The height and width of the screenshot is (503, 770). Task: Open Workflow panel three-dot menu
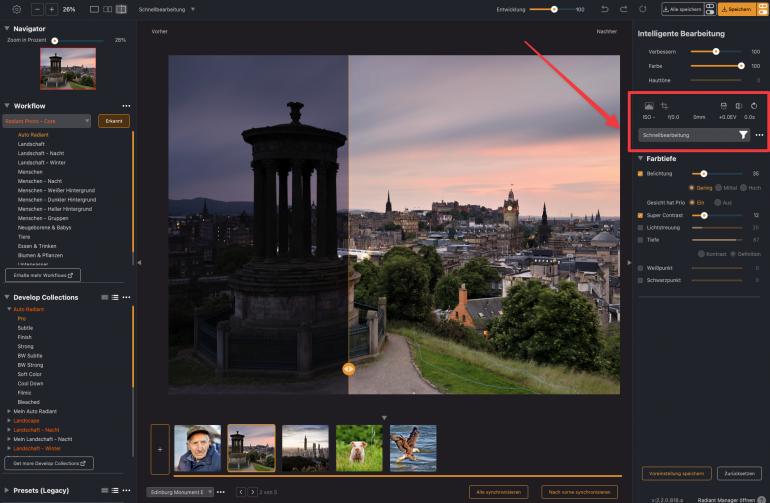[x=126, y=105]
